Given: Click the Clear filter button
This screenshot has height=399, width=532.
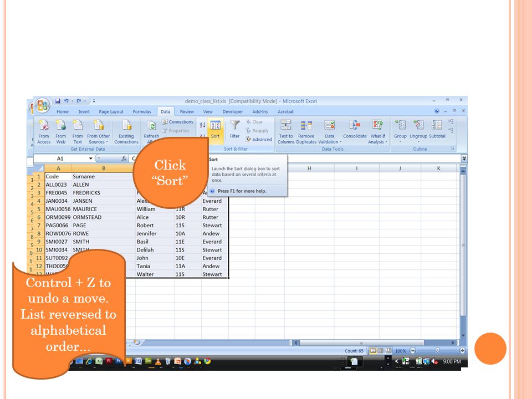Looking at the screenshot, I should point(254,122).
